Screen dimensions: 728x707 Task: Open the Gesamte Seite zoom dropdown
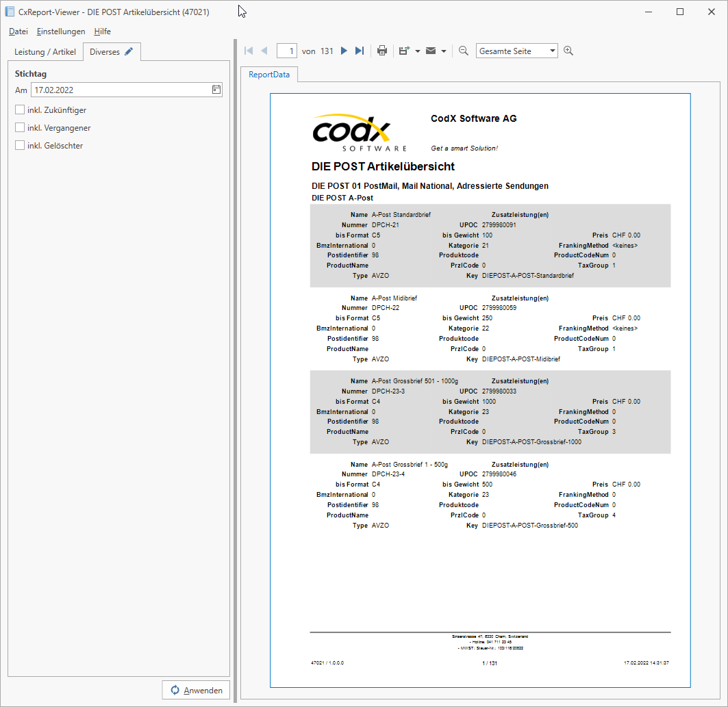point(517,51)
